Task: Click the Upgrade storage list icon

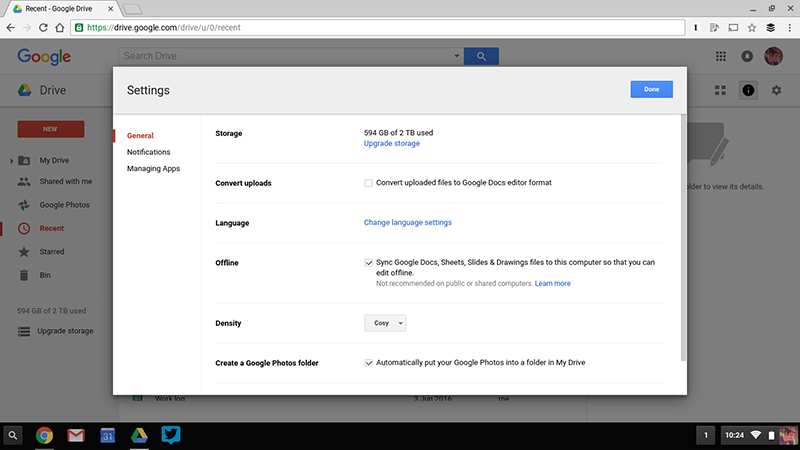Action: pos(24,331)
